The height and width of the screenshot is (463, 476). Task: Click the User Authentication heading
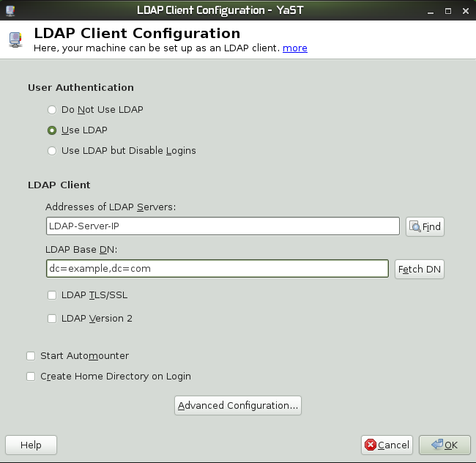[81, 88]
